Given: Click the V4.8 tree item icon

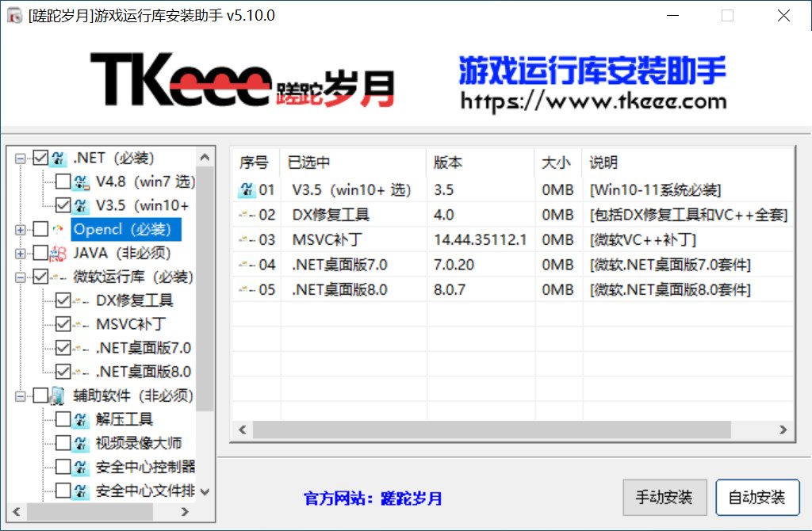Looking at the screenshot, I should coord(82,182).
